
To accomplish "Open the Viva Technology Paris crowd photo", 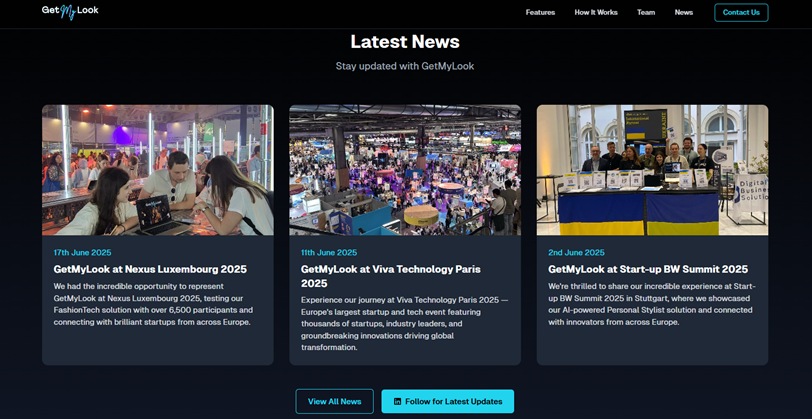I will 405,170.
